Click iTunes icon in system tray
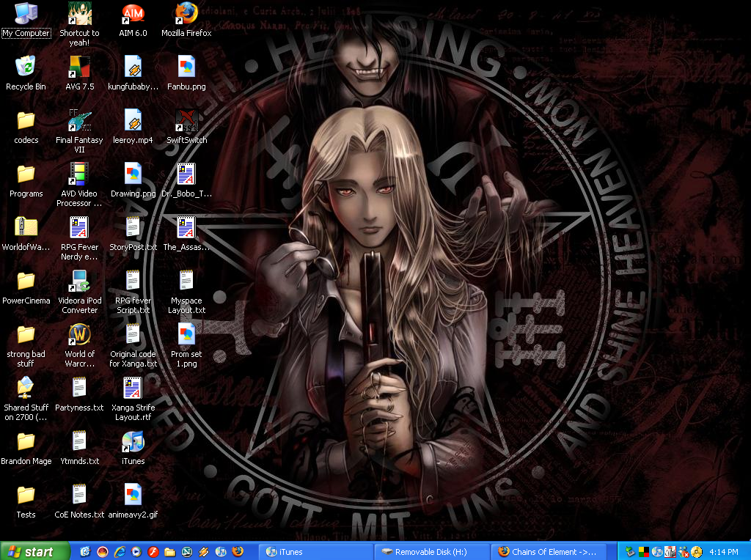The width and height of the screenshot is (751, 560). 656,552
